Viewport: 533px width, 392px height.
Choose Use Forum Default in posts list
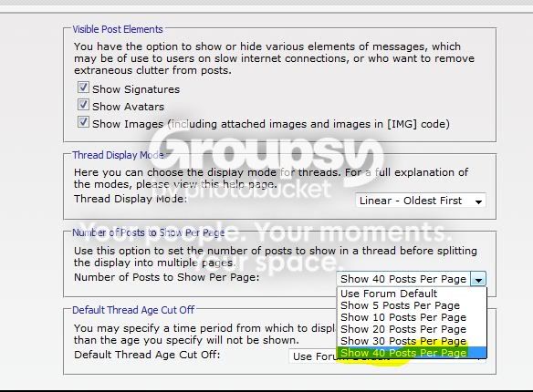click(412, 294)
